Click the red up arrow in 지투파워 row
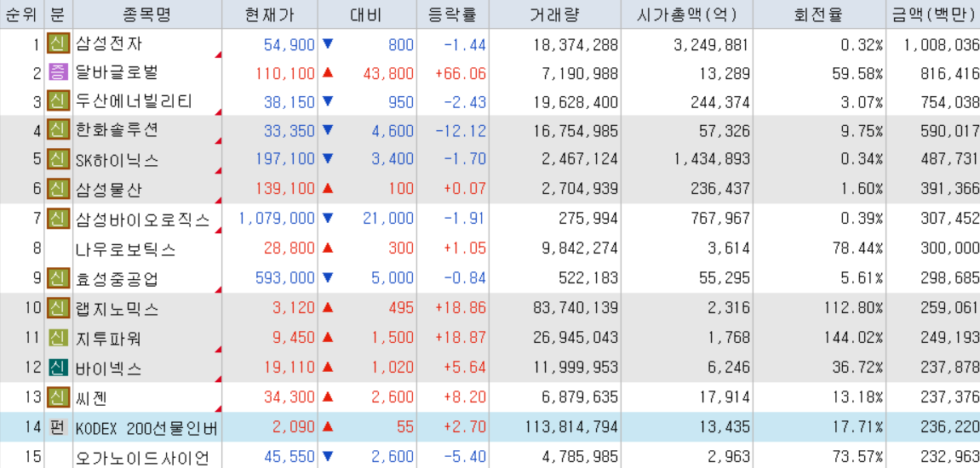980x468 pixels. [x=328, y=338]
